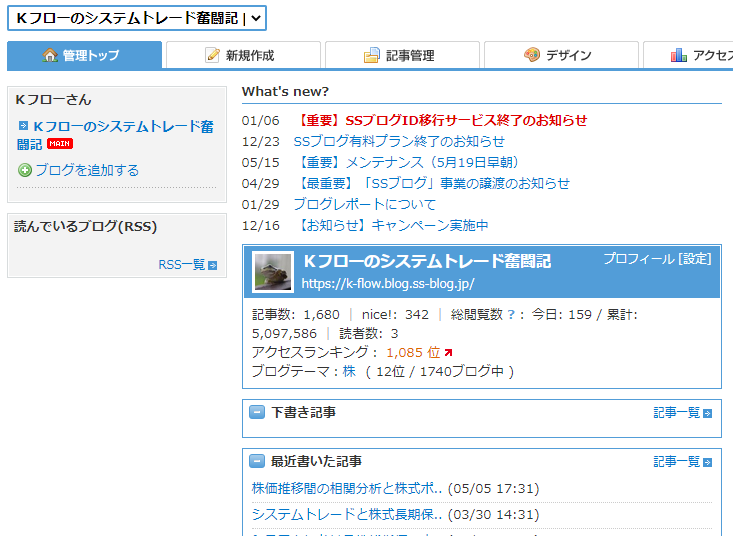Viewport: 733px width, 536px height.
Task: Click the paint palette icon in デザイン
Action: point(532,55)
